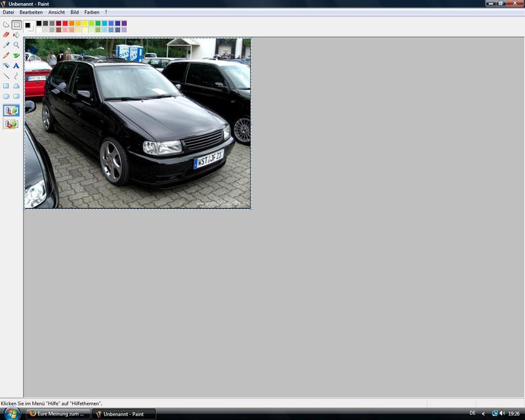This screenshot has height=420, width=525.
Task: Select the Eraser tool
Action: tap(6, 35)
